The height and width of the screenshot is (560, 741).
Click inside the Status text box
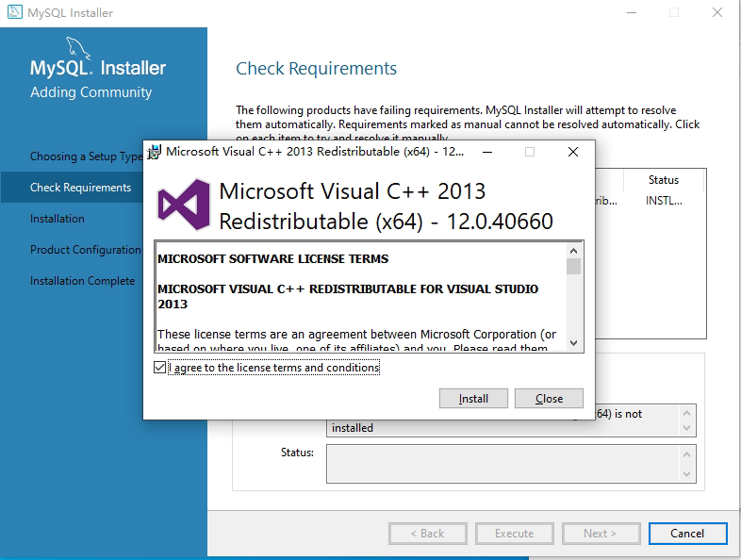[x=504, y=463]
